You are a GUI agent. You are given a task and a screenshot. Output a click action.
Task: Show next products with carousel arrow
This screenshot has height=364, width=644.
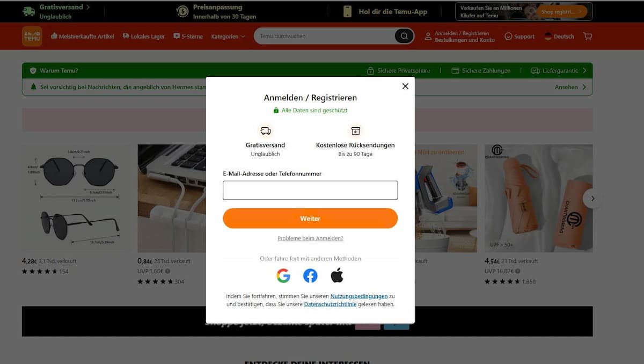[x=592, y=198]
